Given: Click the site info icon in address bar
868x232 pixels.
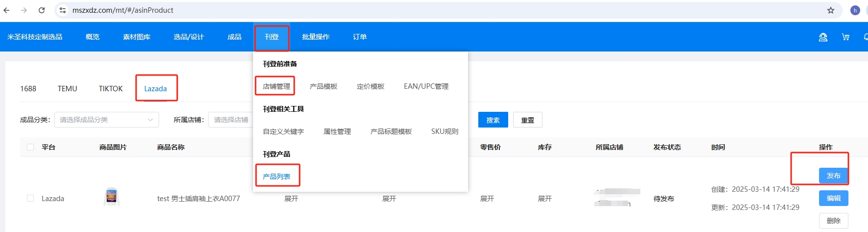Looking at the screenshot, I should pos(63,10).
